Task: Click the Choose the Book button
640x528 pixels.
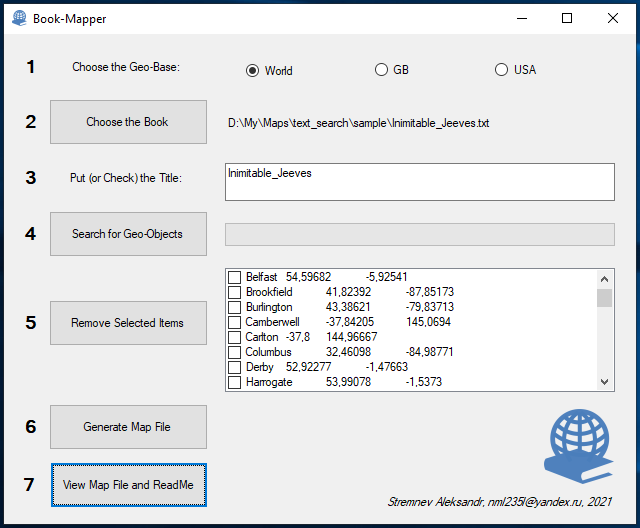Action: (128, 122)
